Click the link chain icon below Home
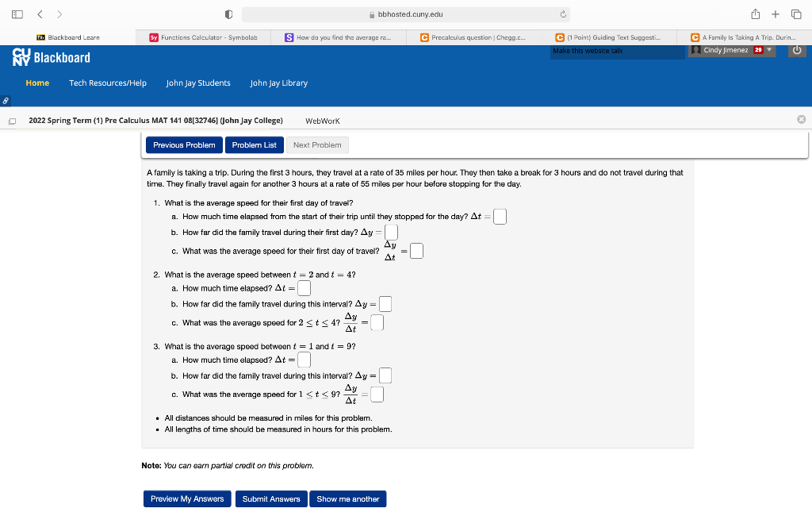 click(x=6, y=101)
